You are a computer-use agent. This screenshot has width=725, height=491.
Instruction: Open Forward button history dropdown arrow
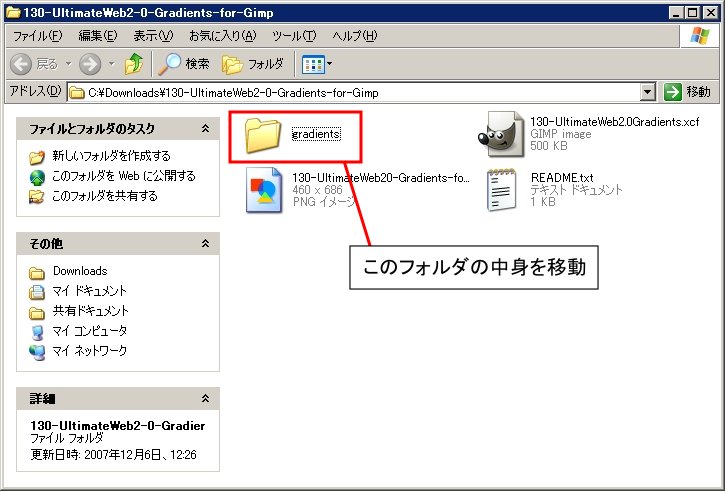(111, 63)
